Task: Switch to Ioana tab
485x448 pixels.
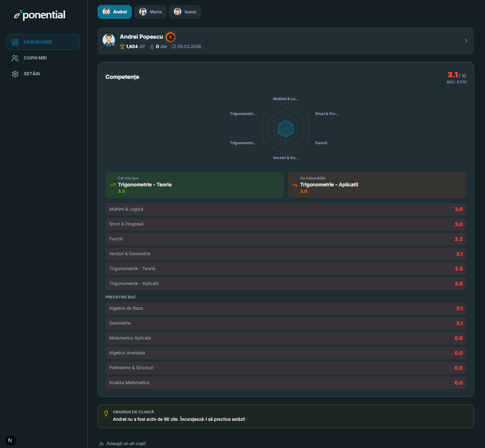Action: (x=185, y=12)
